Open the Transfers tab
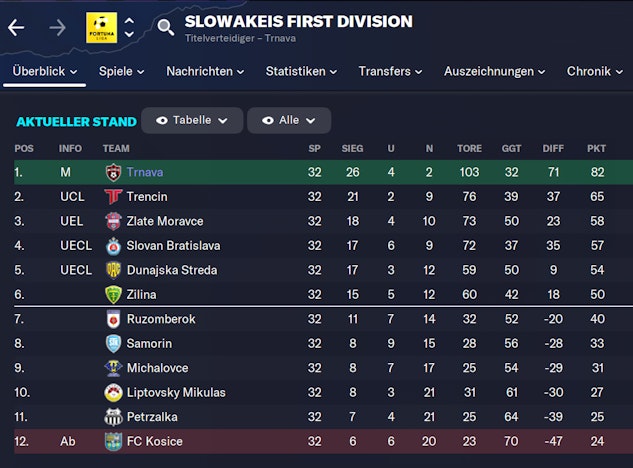 391,72
